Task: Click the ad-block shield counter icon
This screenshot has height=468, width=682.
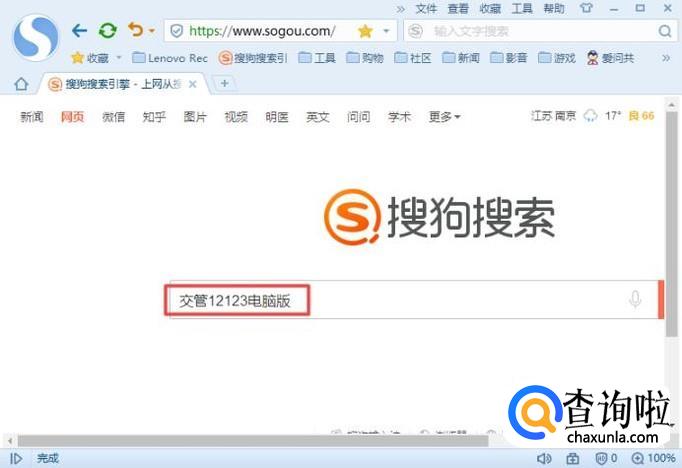Action: (x=606, y=458)
